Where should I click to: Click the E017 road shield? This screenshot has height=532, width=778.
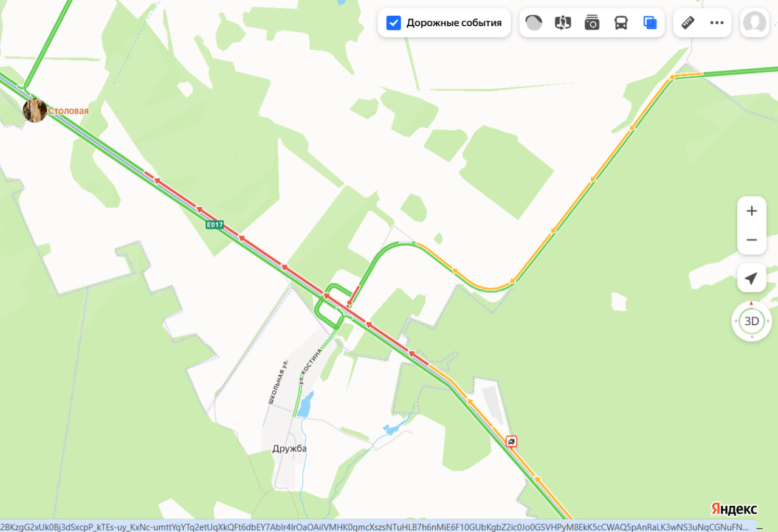215,225
